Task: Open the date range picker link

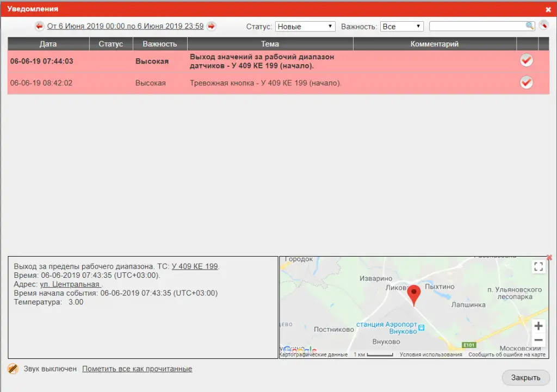Action: click(x=125, y=26)
